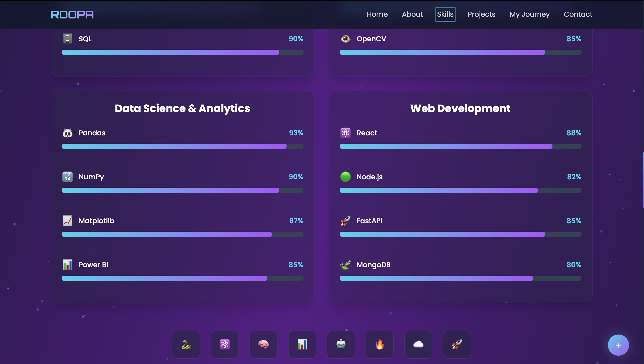Navigate to Projects in the navbar
The width and height of the screenshot is (644, 364).
tap(481, 14)
